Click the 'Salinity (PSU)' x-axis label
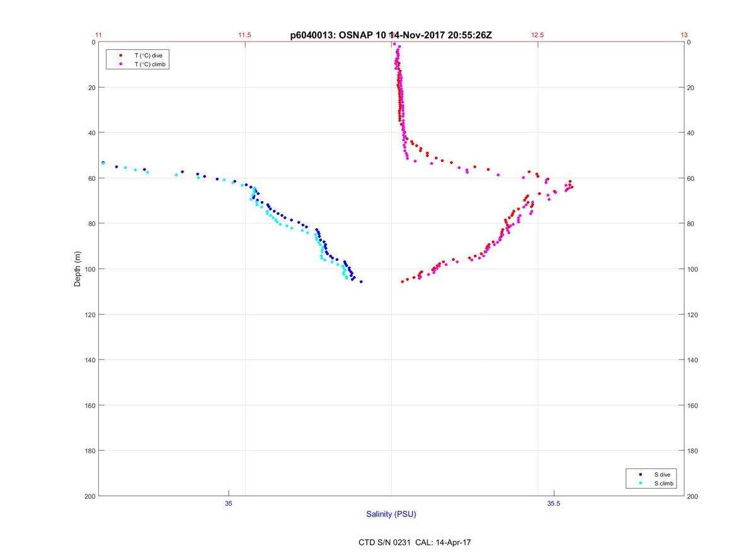This screenshot has width=756, height=558. tap(391, 514)
